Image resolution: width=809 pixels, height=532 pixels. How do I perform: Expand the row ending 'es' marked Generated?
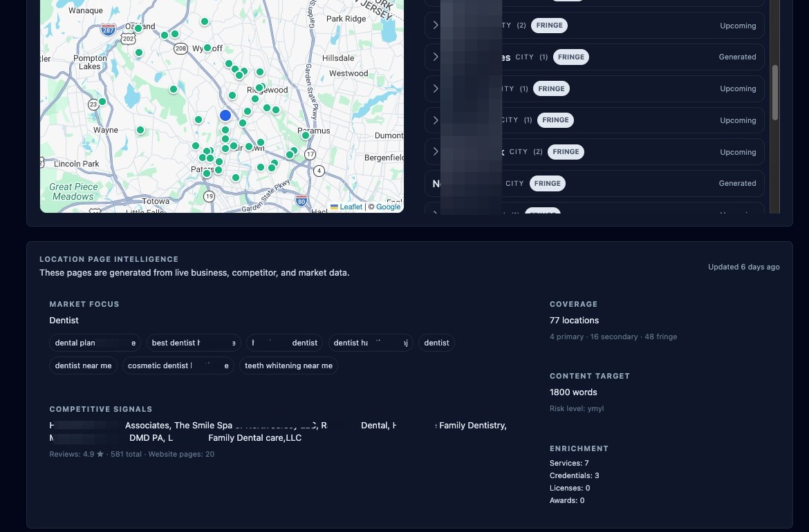pos(436,57)
